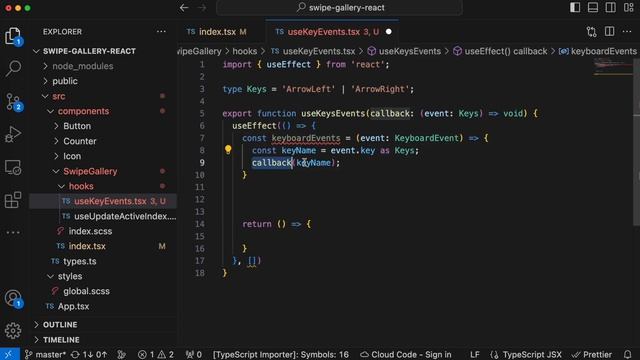Split the editor right

609,31
